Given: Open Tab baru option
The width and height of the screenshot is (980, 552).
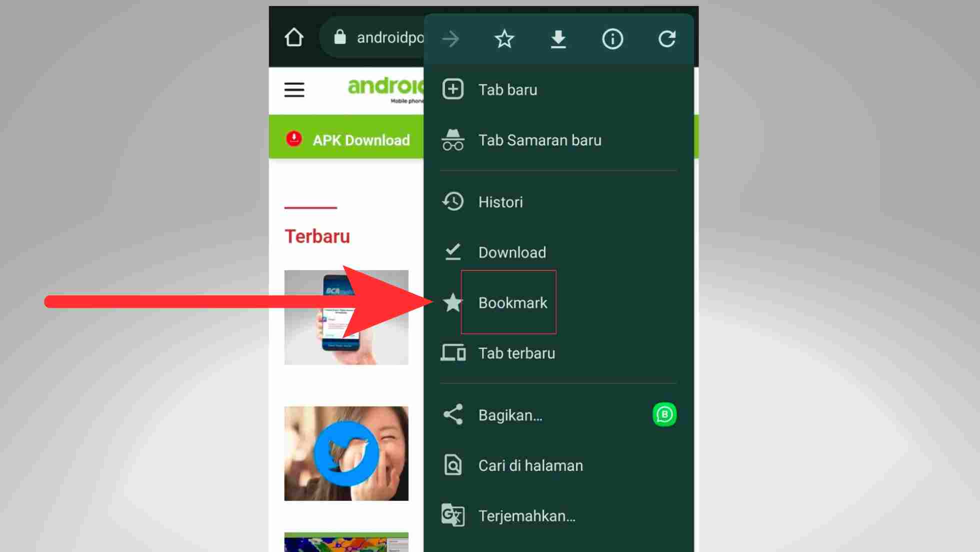Looking at the screenshot, I should [x=507, y=90].
